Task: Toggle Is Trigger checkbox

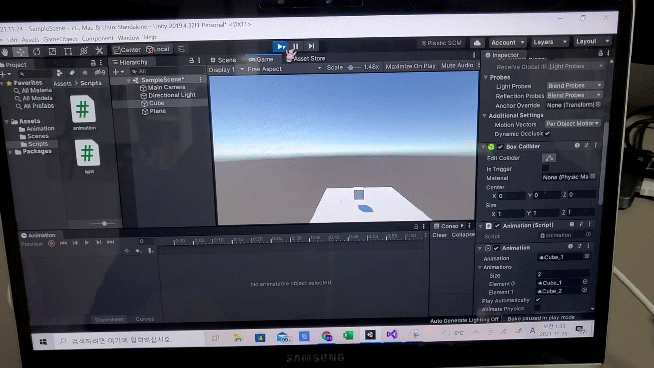Action: tap(545, 168)
